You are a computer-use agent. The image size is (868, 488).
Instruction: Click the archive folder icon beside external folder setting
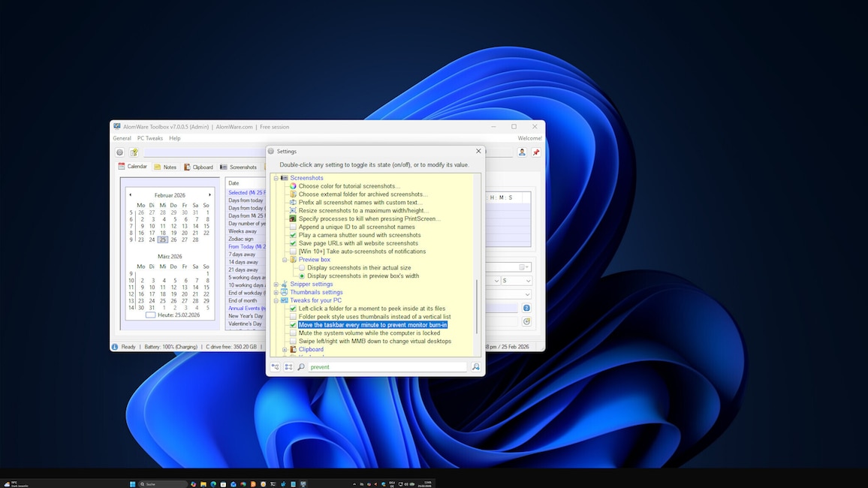(293, 194)
